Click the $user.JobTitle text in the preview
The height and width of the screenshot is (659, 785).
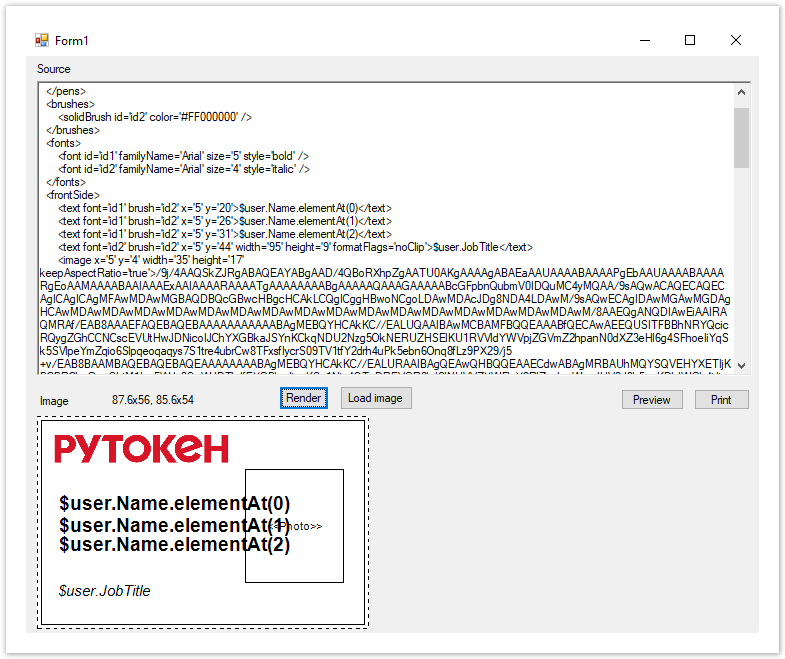105,591
